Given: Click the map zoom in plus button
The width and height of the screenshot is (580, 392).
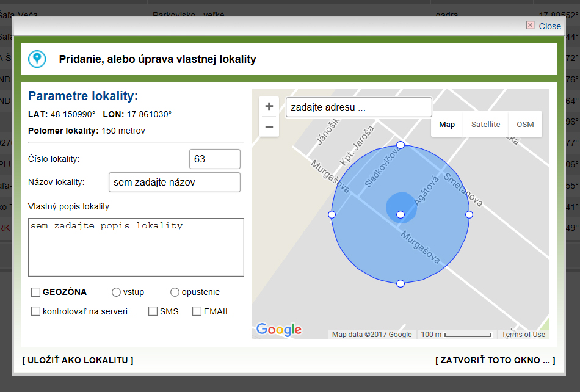Looking at the screenshot, I should click(x=269, y=106).
